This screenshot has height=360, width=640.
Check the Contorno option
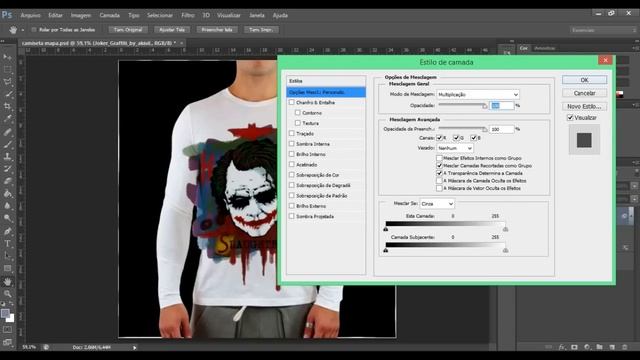[x=298, y=113]
